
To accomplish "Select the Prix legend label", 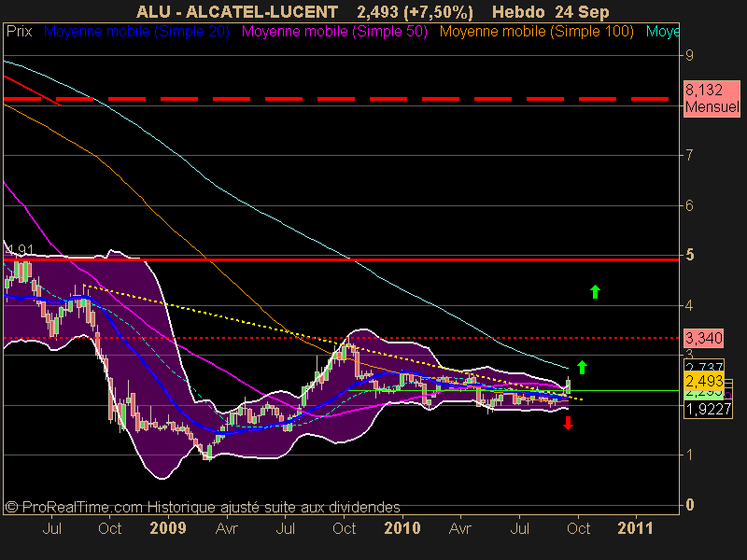I will (19, 32).
